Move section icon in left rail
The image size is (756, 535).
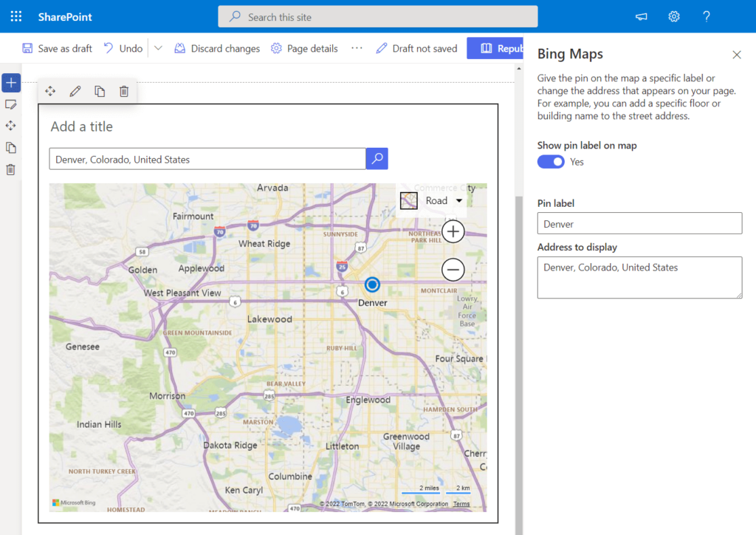click(10, 126)
